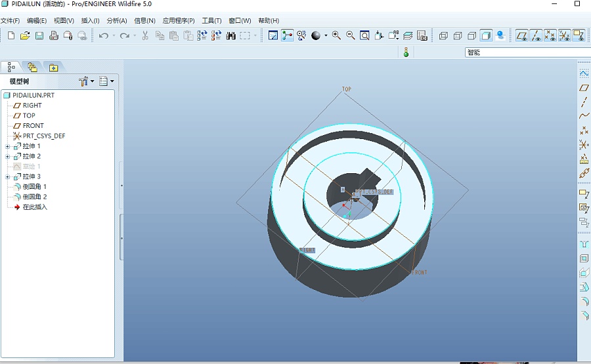Click the Redo arrow icon

point(124,36)
